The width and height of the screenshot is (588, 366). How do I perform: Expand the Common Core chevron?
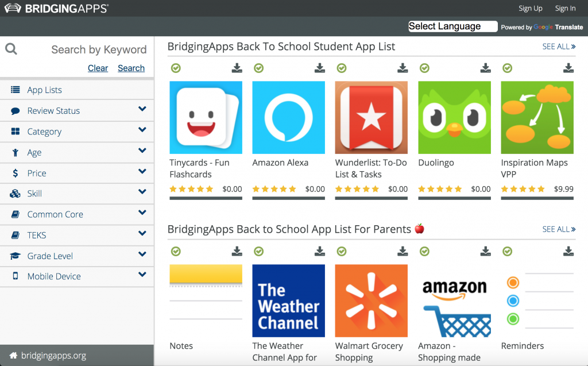click(x=142, y=213)
